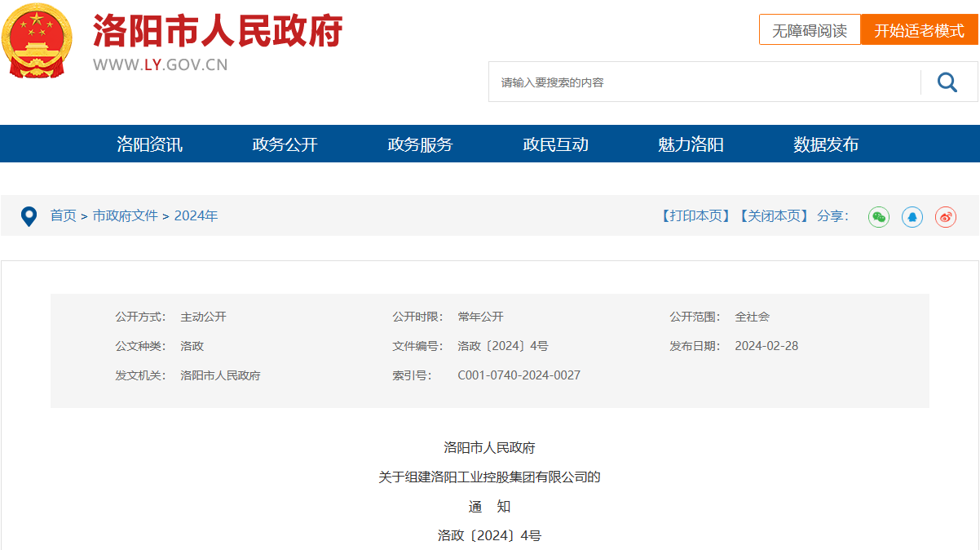The height and width of the screenshot is (550, 980).
Task: Open the 政务公开 menu
Action: (285, 144)
